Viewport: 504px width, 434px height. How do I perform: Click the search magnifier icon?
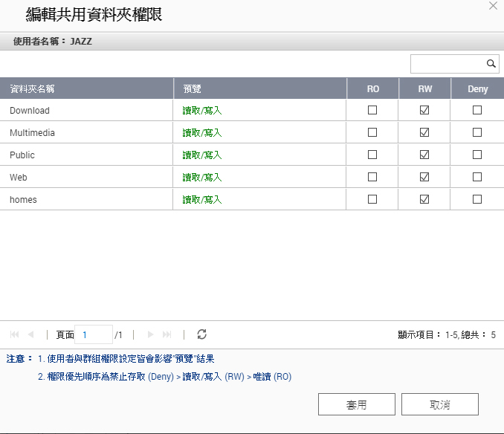[x=491, y=64]
